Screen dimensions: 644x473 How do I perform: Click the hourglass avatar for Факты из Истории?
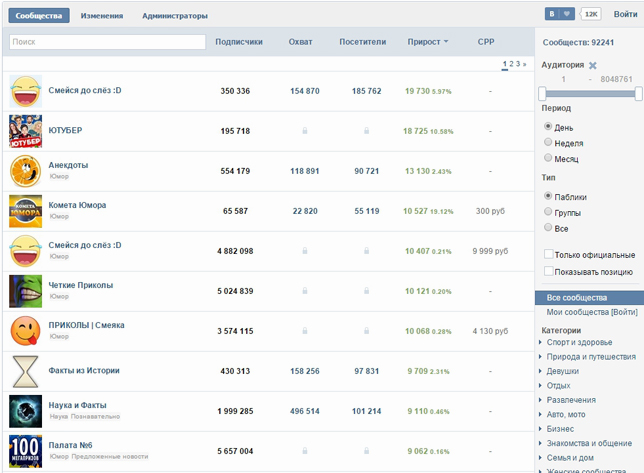pyautogui.click(x=25, y=371)
